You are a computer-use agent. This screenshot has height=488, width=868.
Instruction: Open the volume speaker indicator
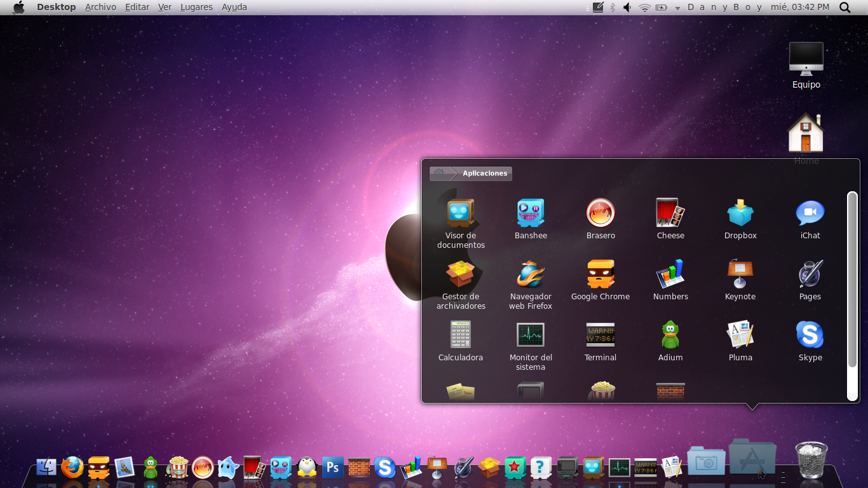(627, 7)
